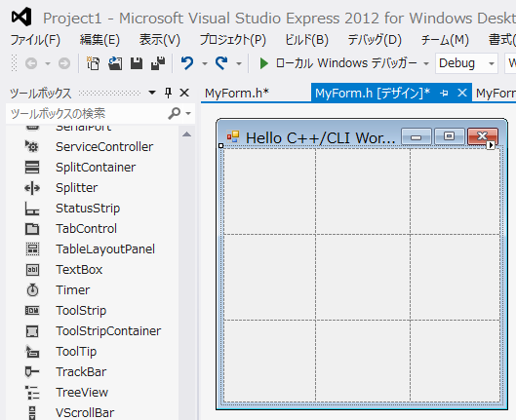Click the undo arrow icon
Viewport: 516px width, 420px height.
pyautogui.click(x=187, y=63)
